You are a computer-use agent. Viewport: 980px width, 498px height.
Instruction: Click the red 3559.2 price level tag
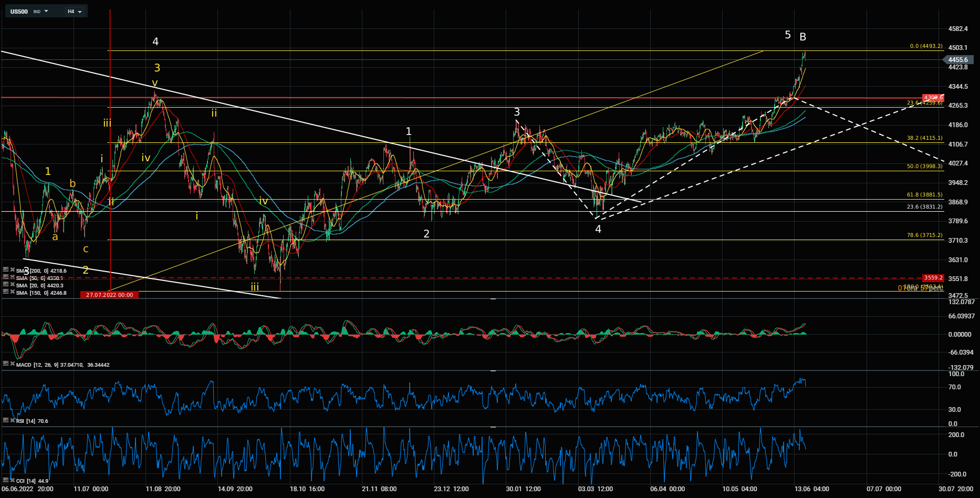point(933,278)
